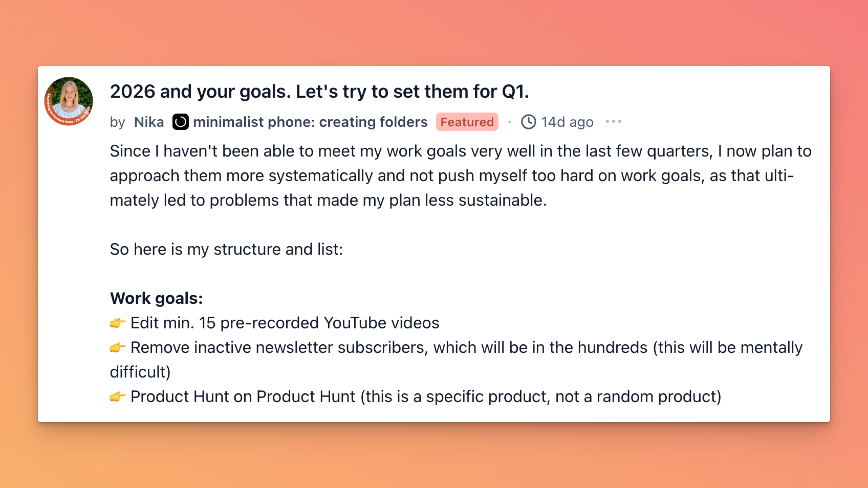This screenshot has height=488, width=868.
Task: Open minimalist phone: creating folders product link
Action: click(x=310, y=122)
